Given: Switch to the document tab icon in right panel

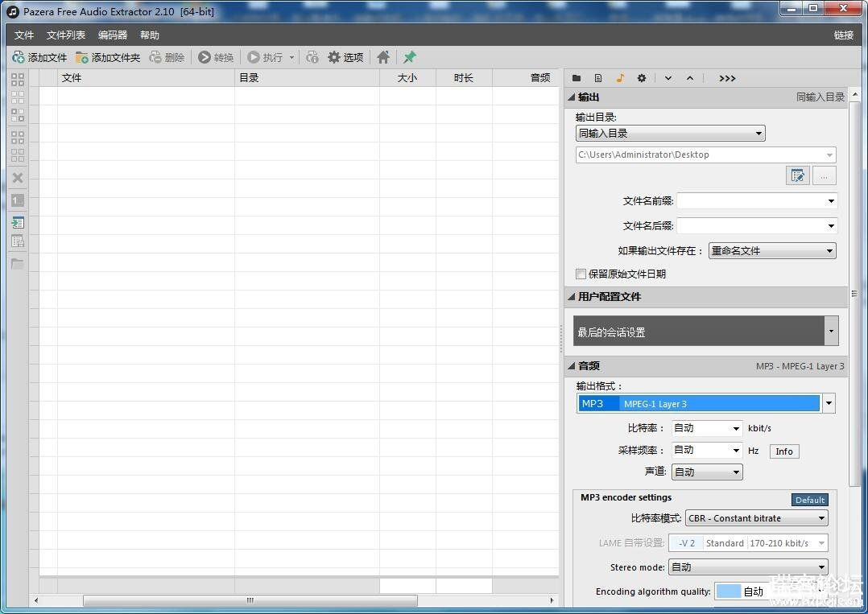Looking at the screenshot, I should [x=597, y=79].
